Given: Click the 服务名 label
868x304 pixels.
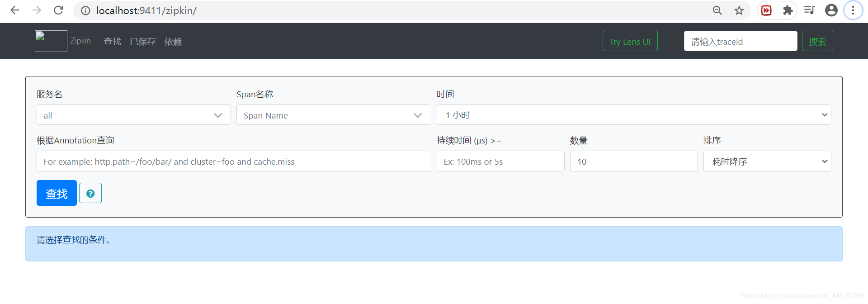Looking at the screenshot, I should click(50, 94).
